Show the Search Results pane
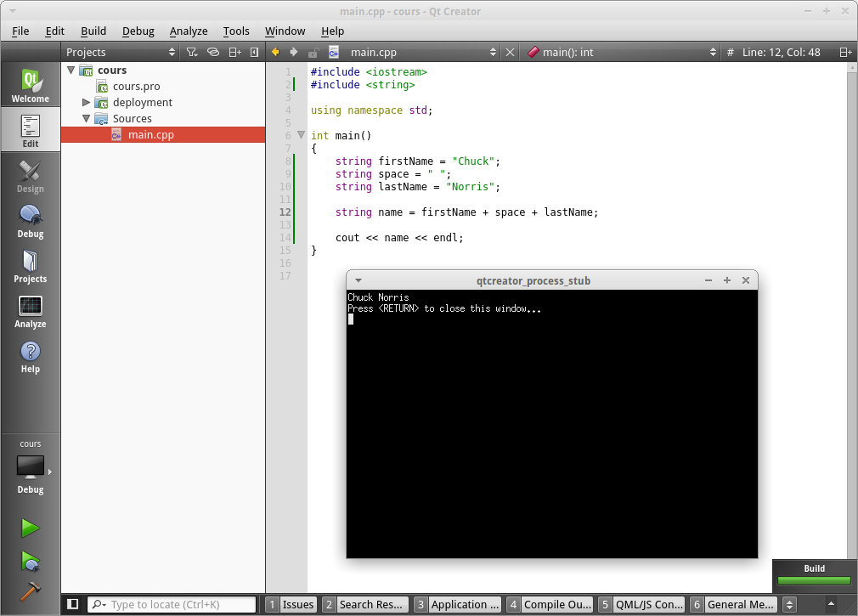This screenshot has width=858, height=616. [366, 604]
